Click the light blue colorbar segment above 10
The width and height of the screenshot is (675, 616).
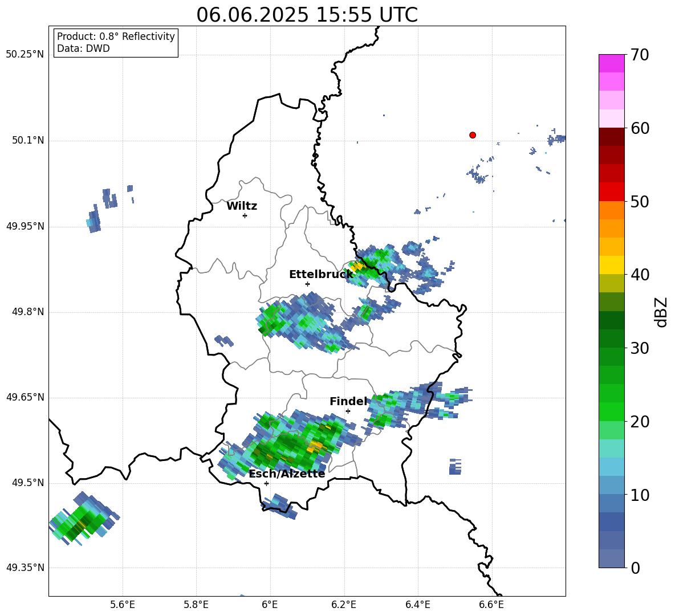611,485
